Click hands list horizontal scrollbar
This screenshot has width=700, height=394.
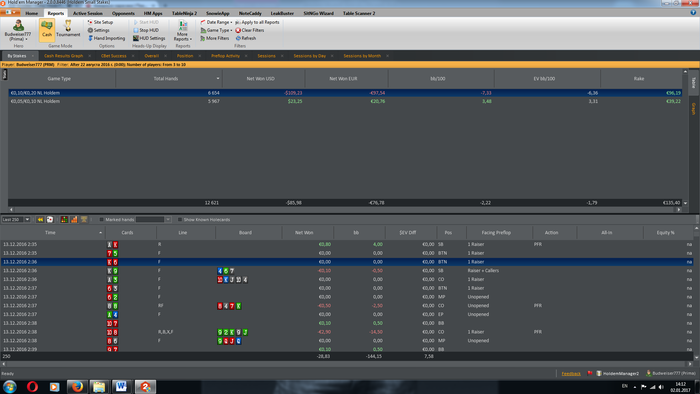[346, 364]
